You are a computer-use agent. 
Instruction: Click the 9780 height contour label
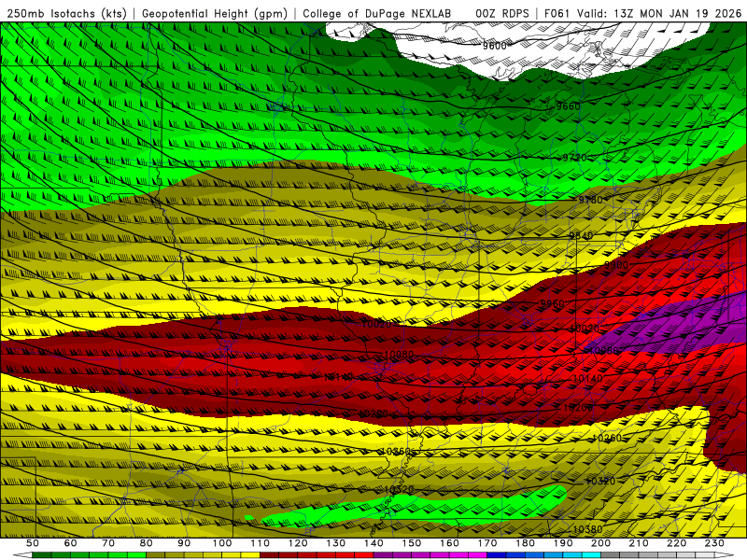(591, 200)
